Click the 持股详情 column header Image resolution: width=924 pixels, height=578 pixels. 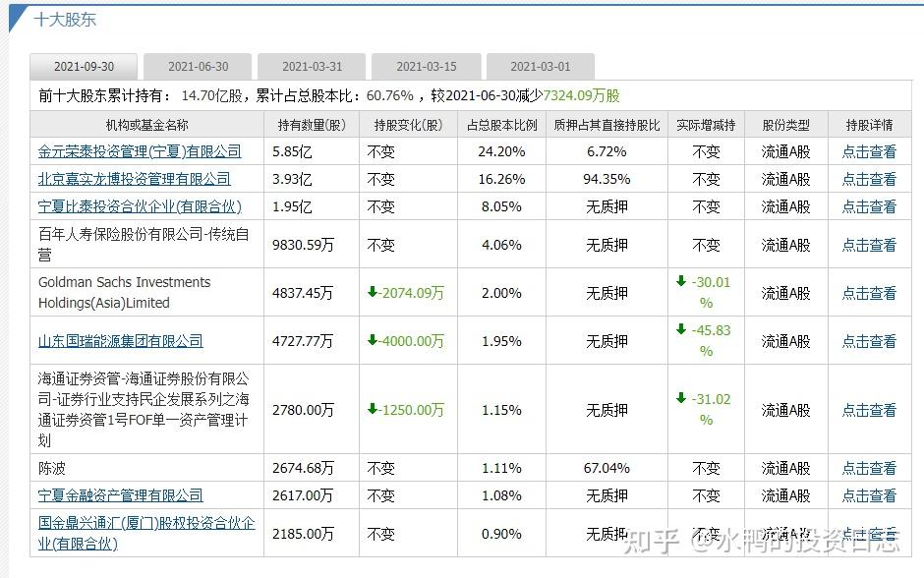point(869,125)
